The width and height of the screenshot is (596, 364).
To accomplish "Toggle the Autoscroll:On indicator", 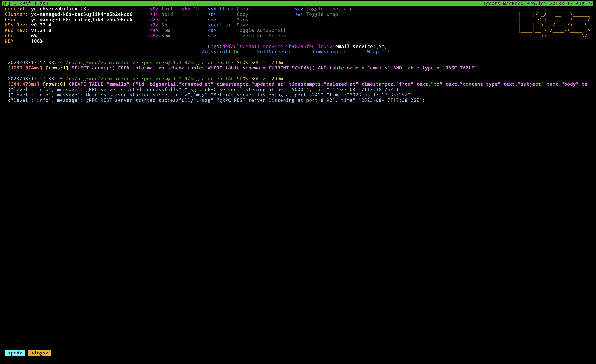I will (x=221, y=52).
